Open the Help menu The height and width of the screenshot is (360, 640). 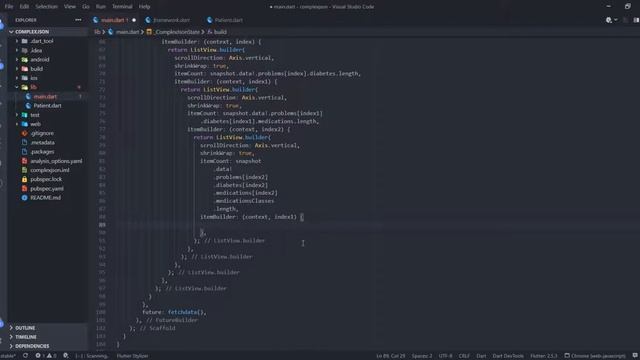click(144, 7)
